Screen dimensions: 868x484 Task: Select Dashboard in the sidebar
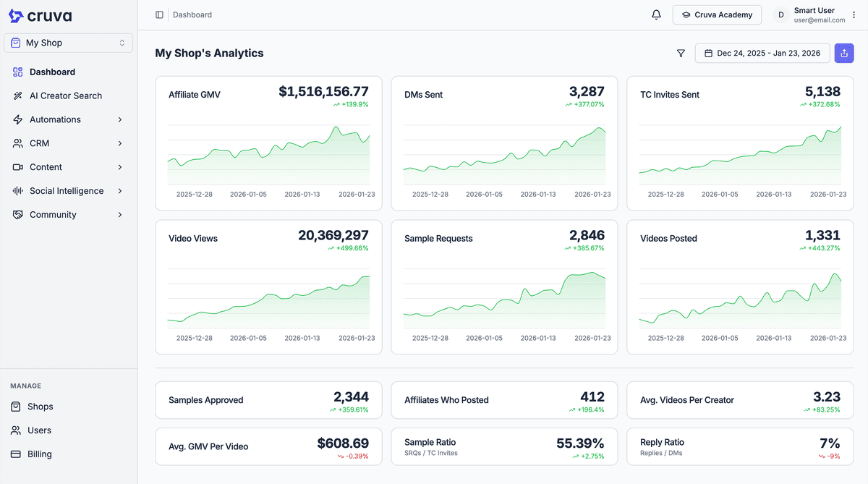click(x=52, y=72)
